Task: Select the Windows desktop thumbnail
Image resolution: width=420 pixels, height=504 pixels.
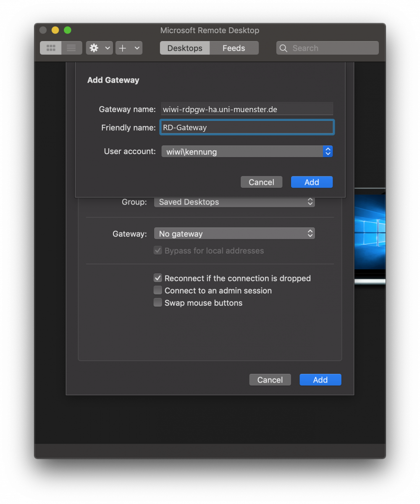Action: pyautogui.click(x=370, y=236)
